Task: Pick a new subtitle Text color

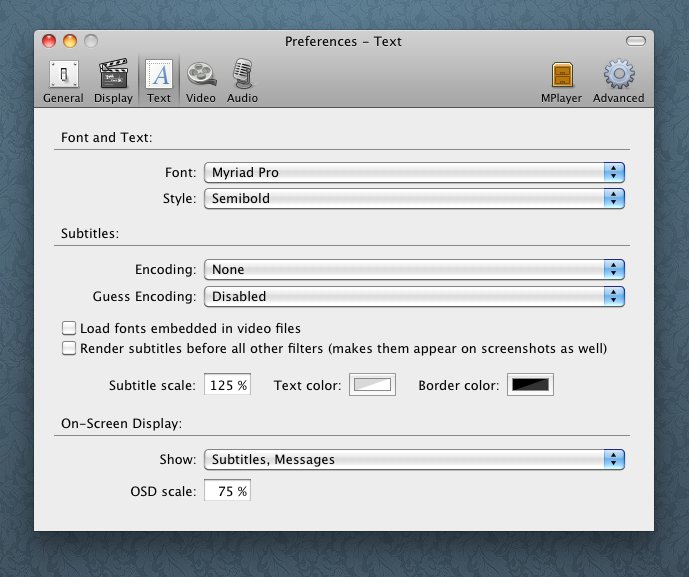Action: click(x=372, y=385)
